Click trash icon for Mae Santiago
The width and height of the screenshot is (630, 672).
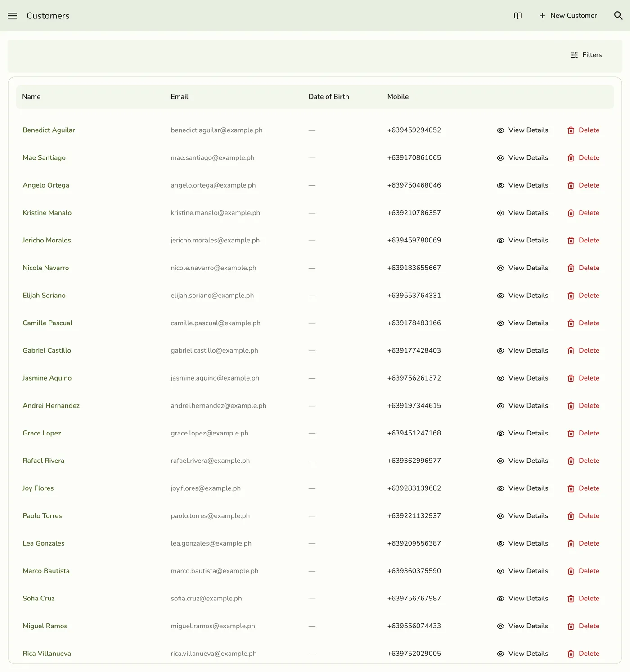571,158
